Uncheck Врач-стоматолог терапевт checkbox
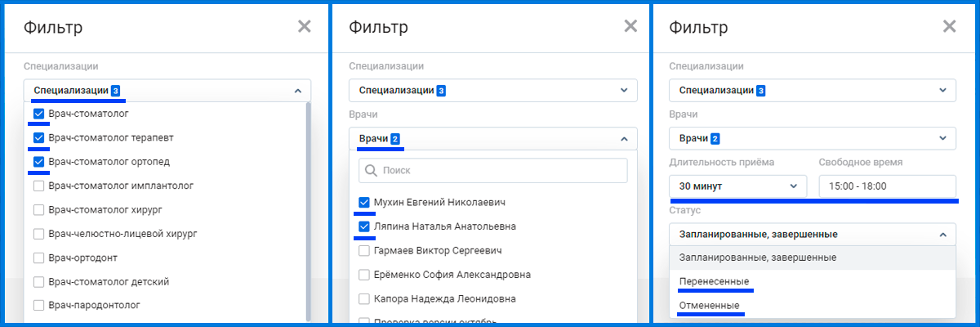The width and height of the screenshot is (980, 327). tap(38, 137)
